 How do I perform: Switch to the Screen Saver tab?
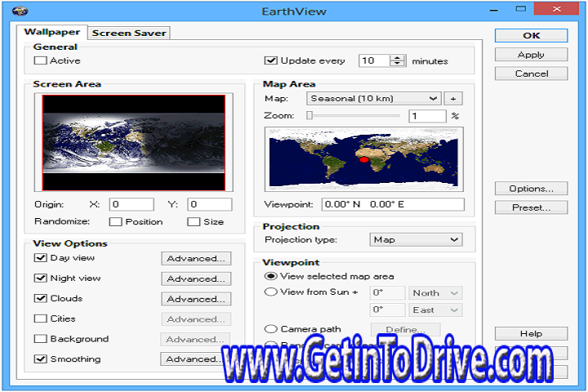coord(129,33)
